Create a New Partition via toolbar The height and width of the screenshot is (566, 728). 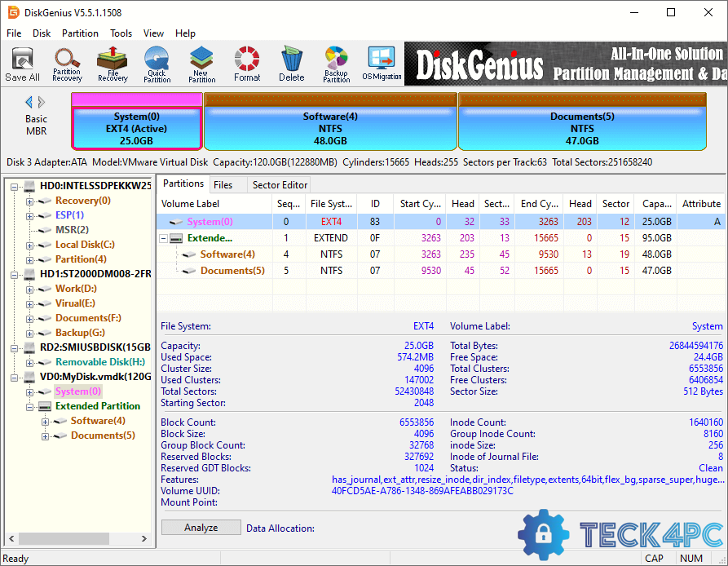(x=201, y=64)
